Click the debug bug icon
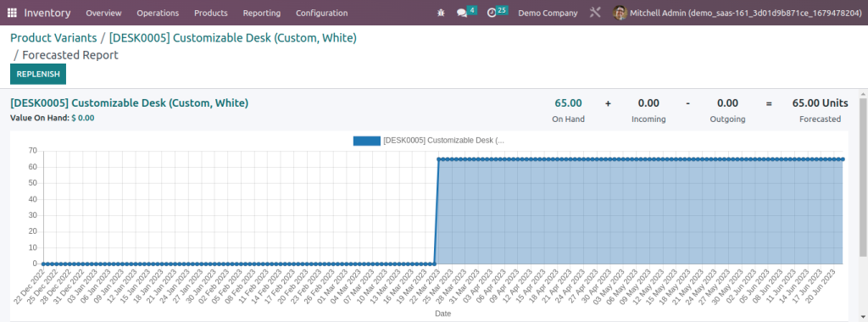Screen dimensions: 868x322 coord(441,13)
